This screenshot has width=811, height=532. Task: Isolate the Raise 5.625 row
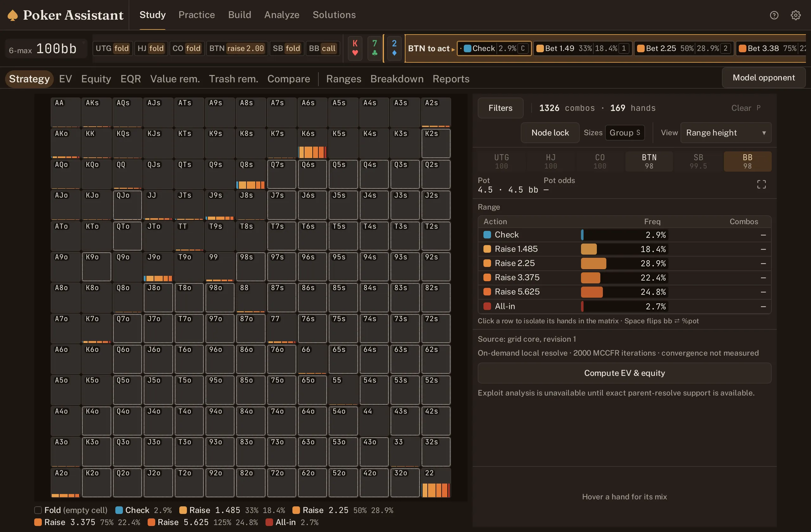(624, 292)
